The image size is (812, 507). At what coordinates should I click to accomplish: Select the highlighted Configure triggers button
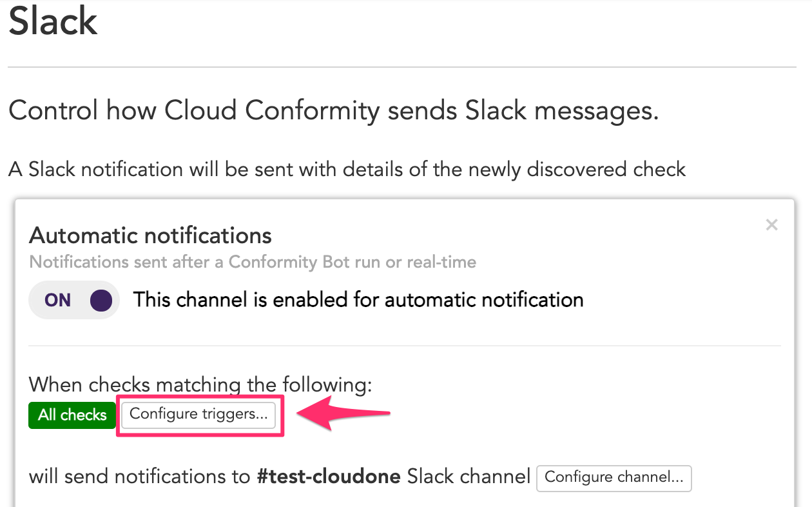198,415
